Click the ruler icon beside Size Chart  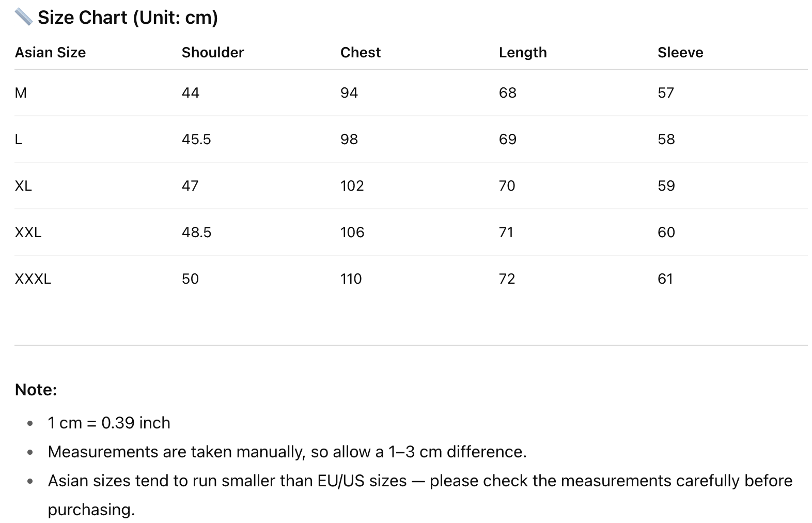point(23,17)
